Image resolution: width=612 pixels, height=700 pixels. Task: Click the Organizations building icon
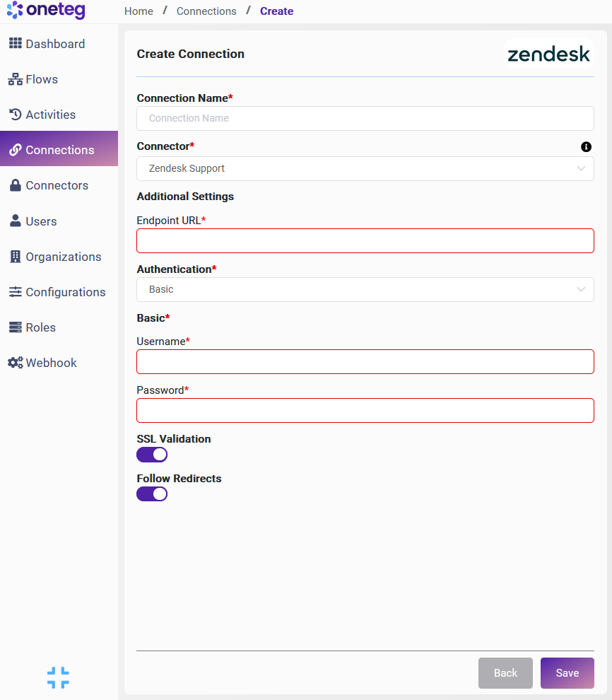pos(15,257)
